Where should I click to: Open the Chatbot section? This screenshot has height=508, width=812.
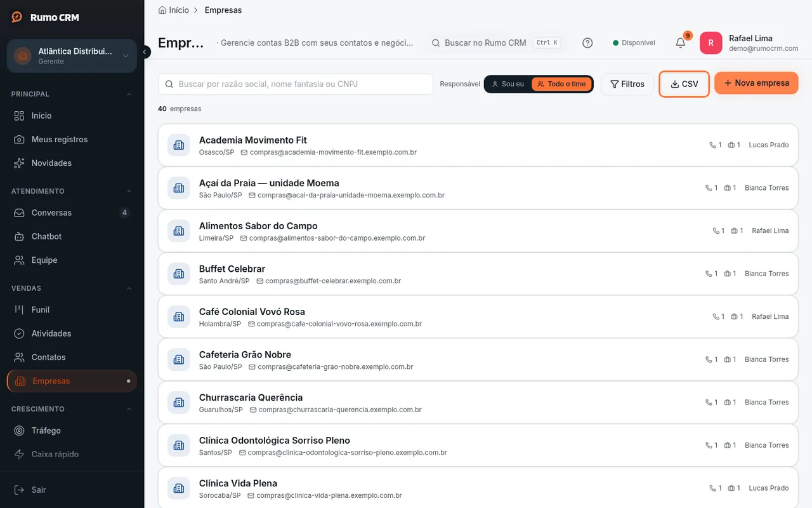click(x=72, y=236)
